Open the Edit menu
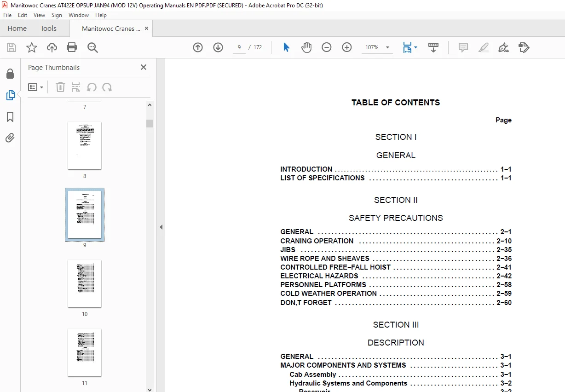This screenshot has width=565, height=392. click(x=23, y=15)
